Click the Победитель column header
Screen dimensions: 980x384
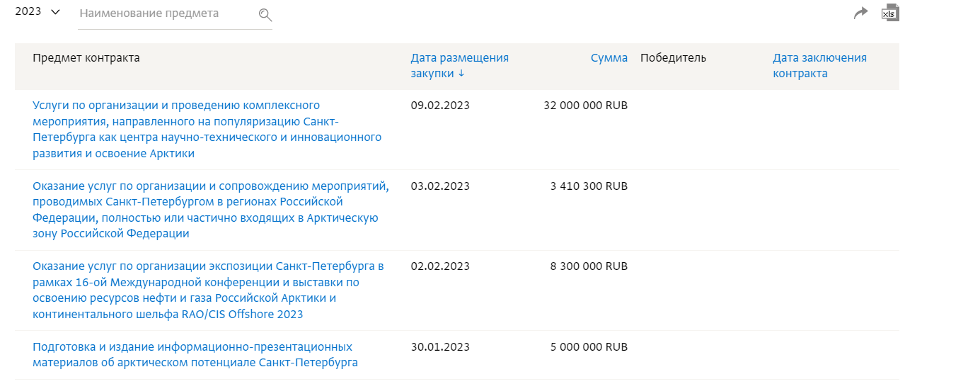click(x=673, y=58)
